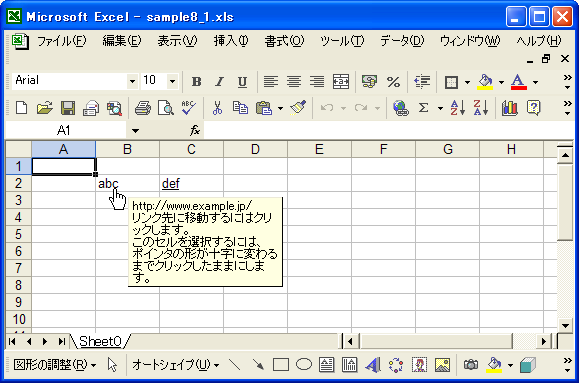Open Print Preview
This screenshot has height=383, width=579.
[x=165, y=108]
